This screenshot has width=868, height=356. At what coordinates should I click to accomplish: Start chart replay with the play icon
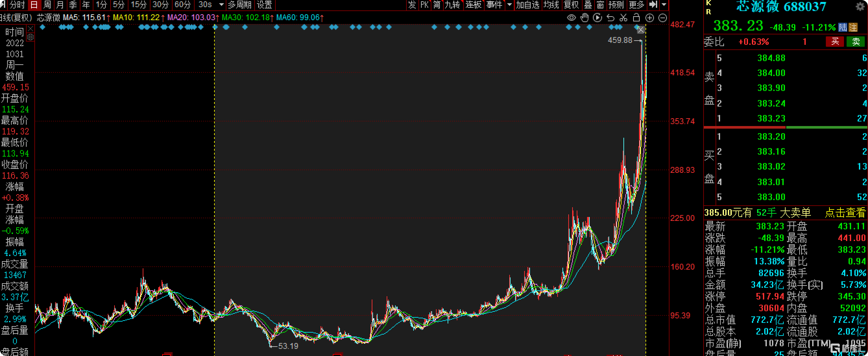[597, 18]
